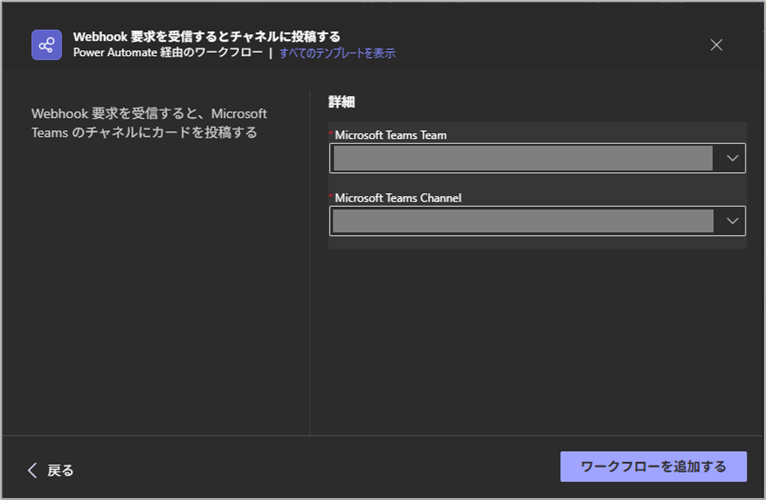The height and width of the screenshot is (500, 766).
Task: Expand Microsoft Teams Channel dropdown chevron
Action: (x=732, y=221)
